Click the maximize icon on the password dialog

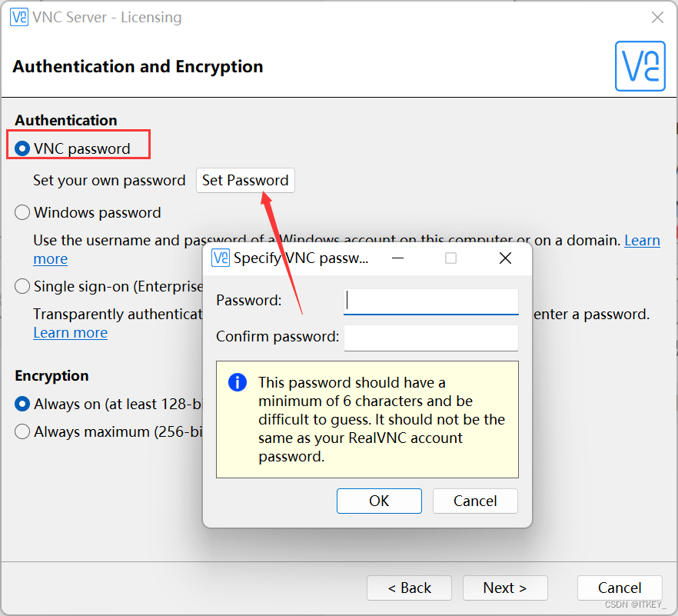pyautogui.click(x=451, y=258)
